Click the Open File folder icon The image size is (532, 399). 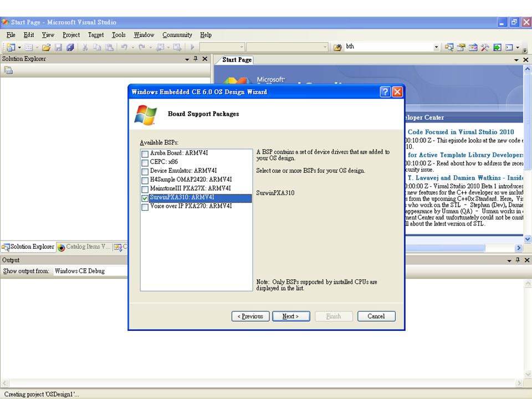pos(46,47)
